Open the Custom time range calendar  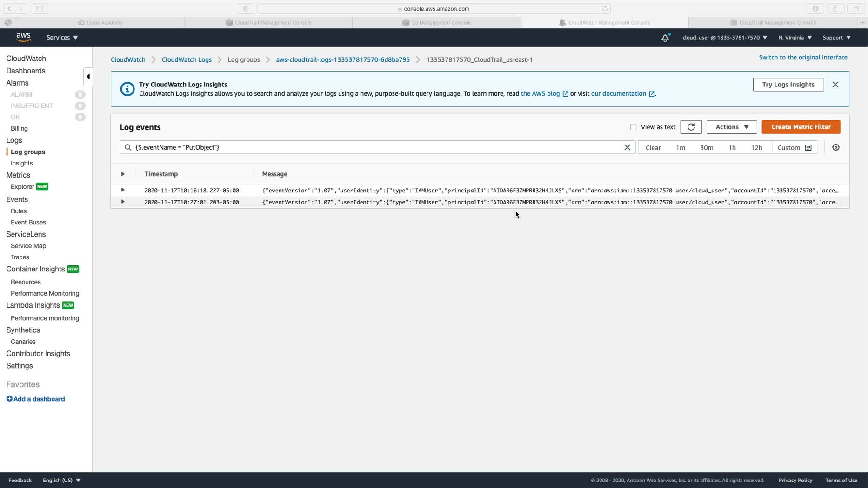coord(795,148)
